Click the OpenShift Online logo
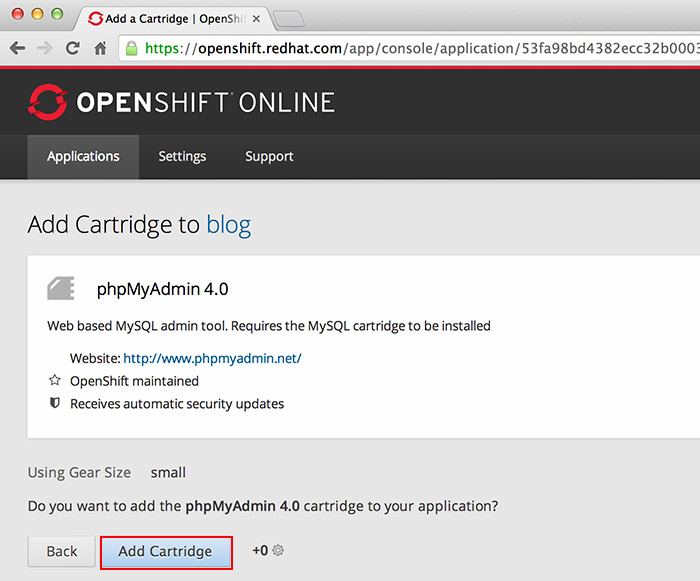700x581 pixels. click(181, 102)
